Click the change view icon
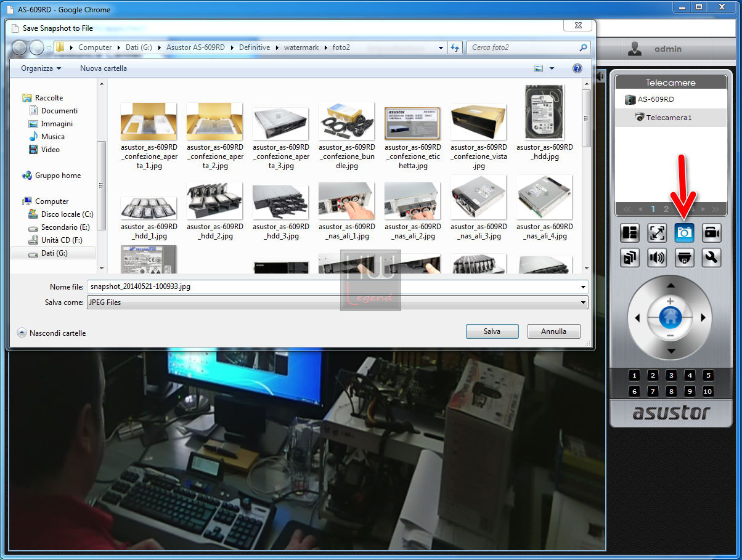Image resolution: width=742 pixels, height=560 pixels. (x=539, y=68)
